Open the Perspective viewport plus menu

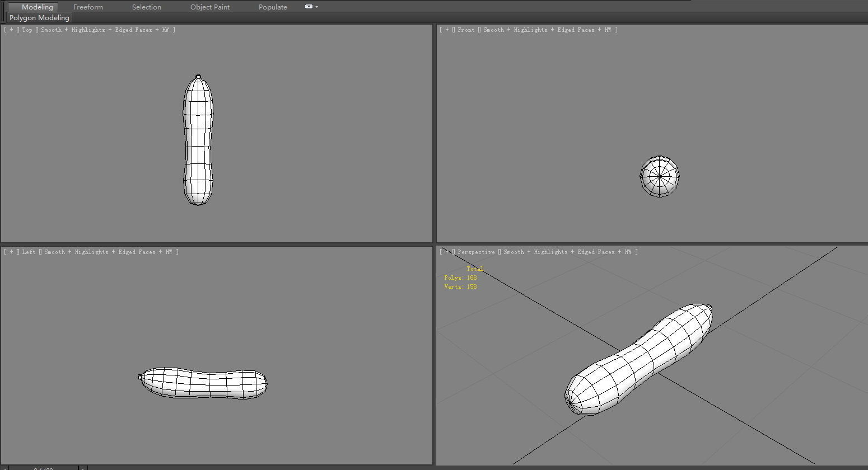pyautogui.click(x=447, y=252)
